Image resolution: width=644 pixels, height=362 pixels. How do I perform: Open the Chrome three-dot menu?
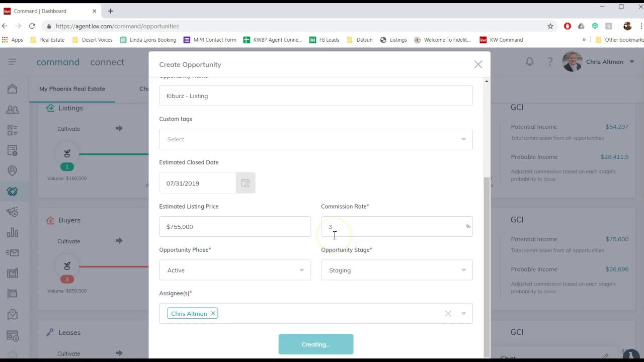(641, 26)
